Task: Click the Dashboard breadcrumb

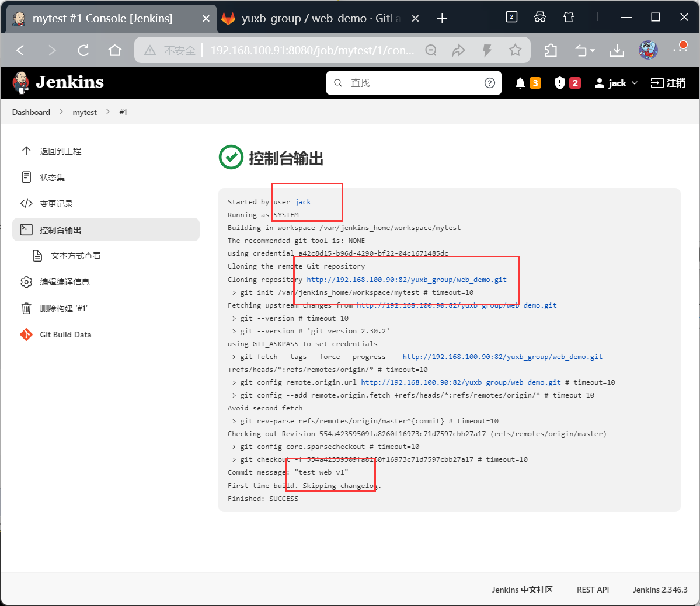Action: 32,112
